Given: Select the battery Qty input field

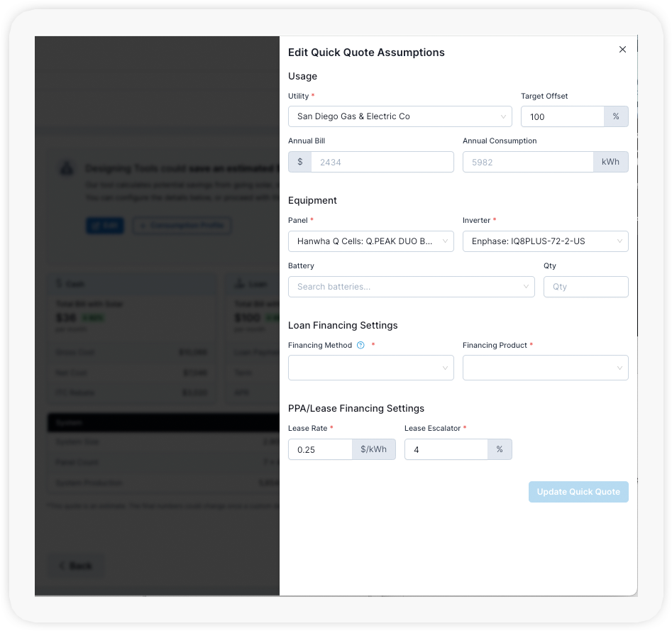Looking at the screenshot, I should pos(585,287).
